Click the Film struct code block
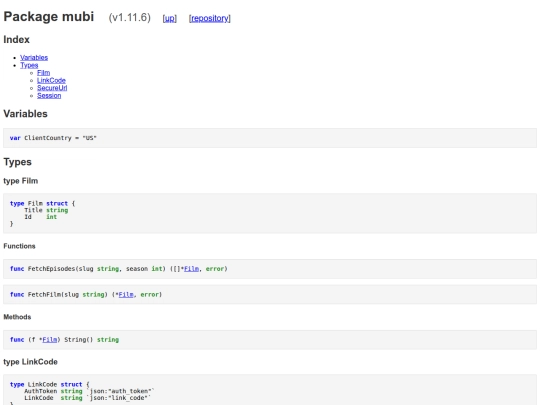540x405 pixels. (270, 214)
